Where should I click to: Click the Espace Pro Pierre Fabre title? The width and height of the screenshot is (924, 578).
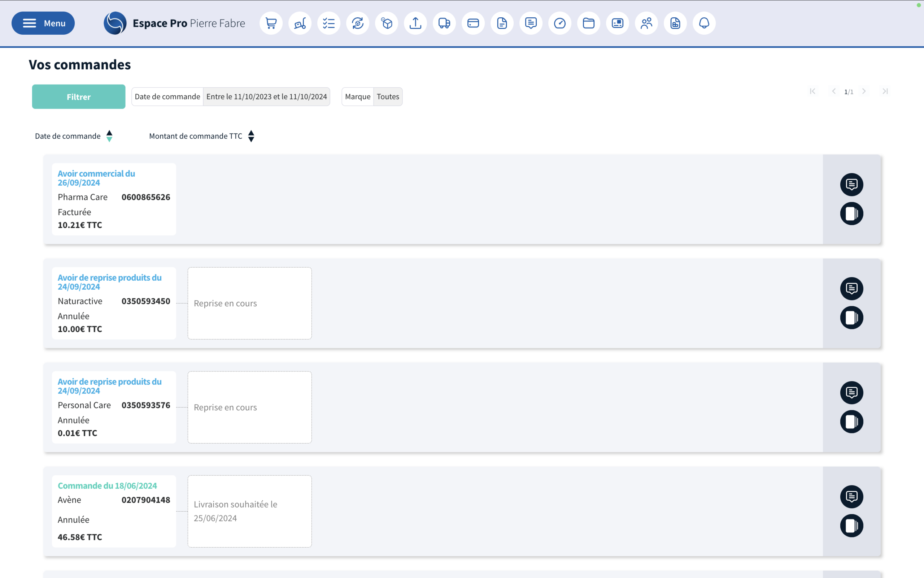pos(189,23)
